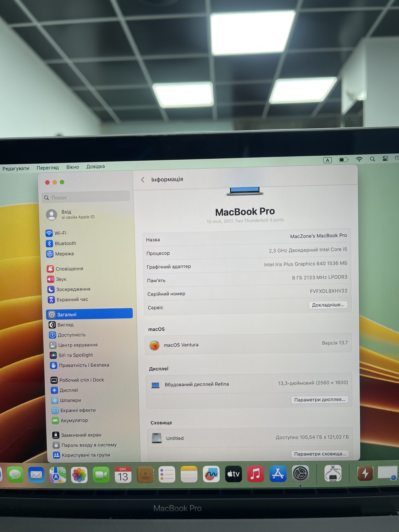Select Зосередження in sidebar

pos(69,289)
